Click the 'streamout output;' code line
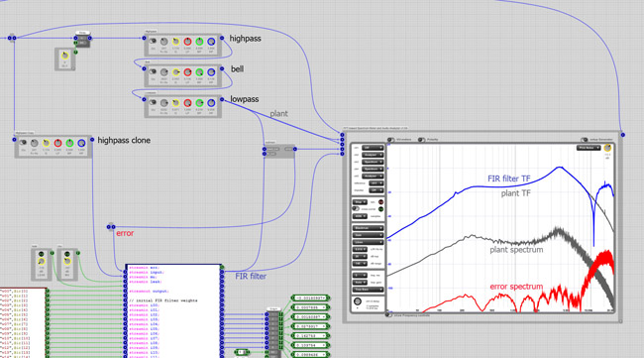 coord(149,291)
